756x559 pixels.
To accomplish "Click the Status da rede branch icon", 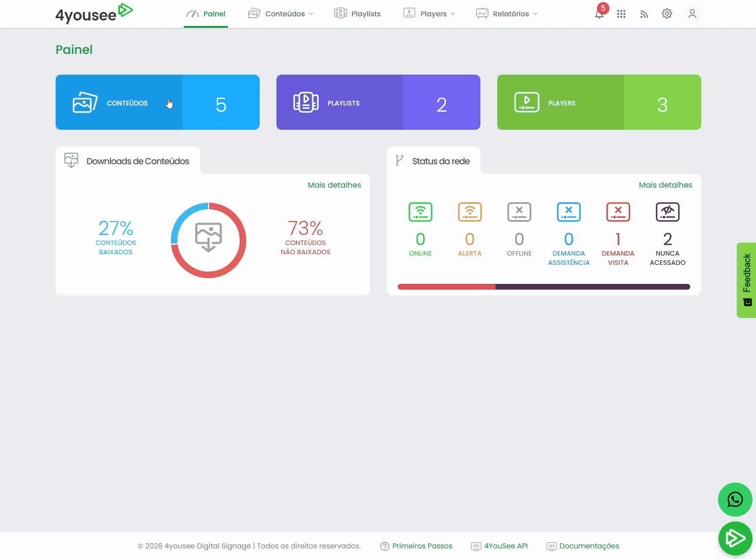I will (x=400, y=160).
